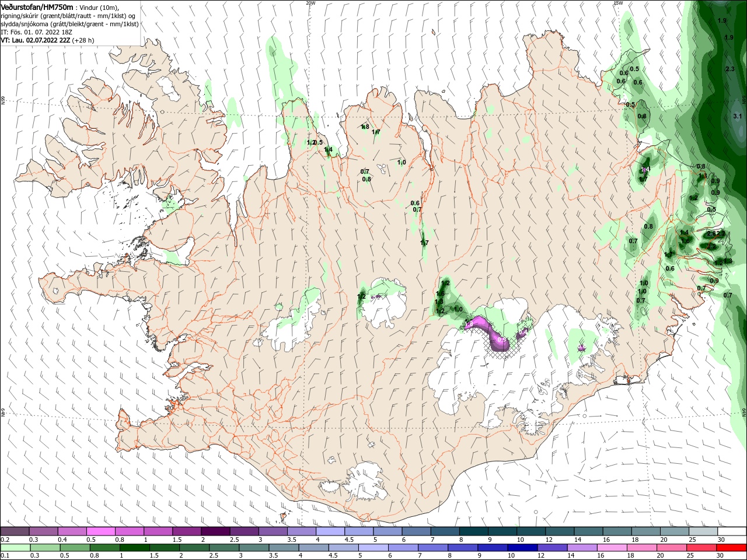Pick the bright magenta swatch on snow scale
Screen dimensions: 747x560
(x=100, y=531)
